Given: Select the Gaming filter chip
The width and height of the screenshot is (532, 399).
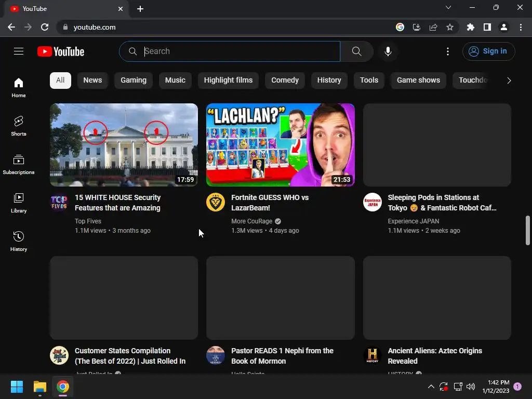Looking at the screenshot, I should (x=134, y=80).
